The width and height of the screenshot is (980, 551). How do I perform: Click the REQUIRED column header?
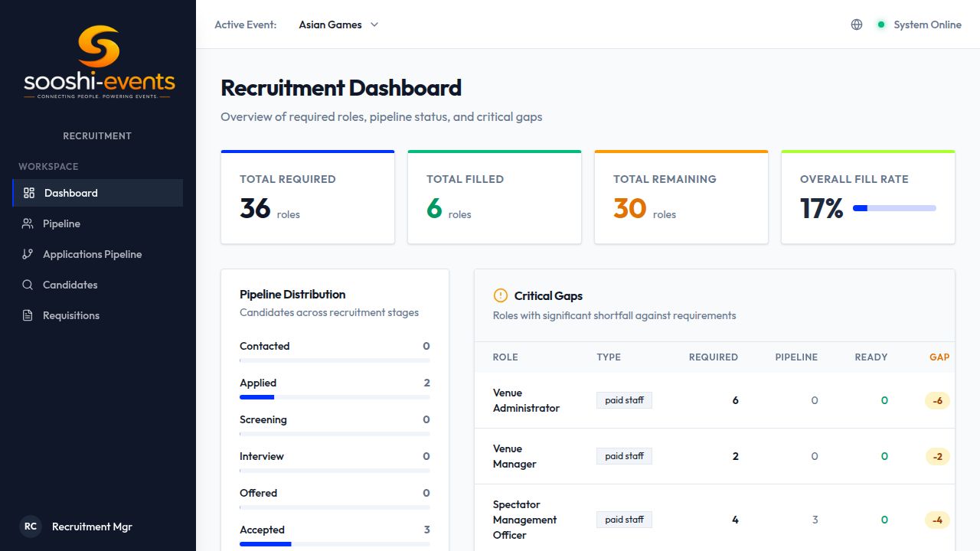(714, 357)
